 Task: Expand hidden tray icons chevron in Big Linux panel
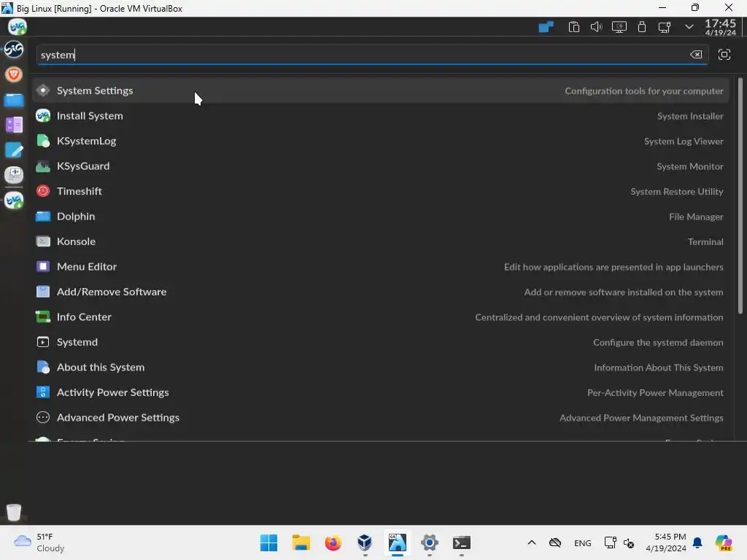[x=689, y=27]
